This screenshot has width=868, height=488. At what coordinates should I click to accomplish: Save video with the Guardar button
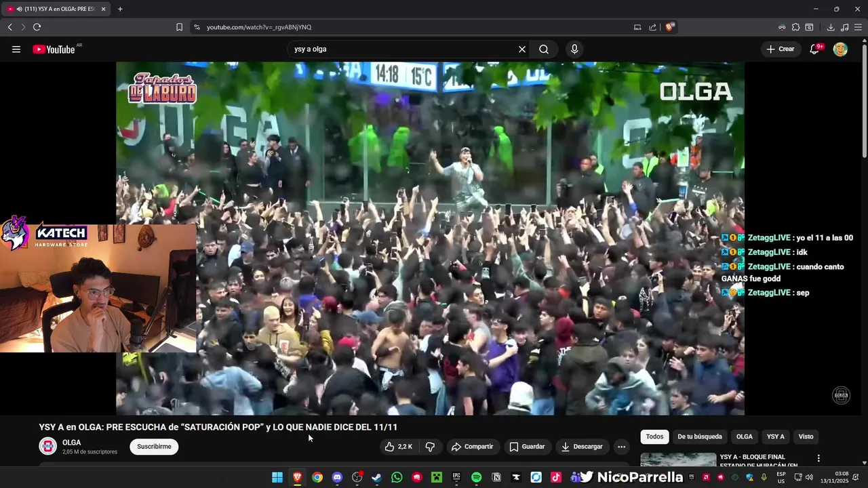click(527, 447)
